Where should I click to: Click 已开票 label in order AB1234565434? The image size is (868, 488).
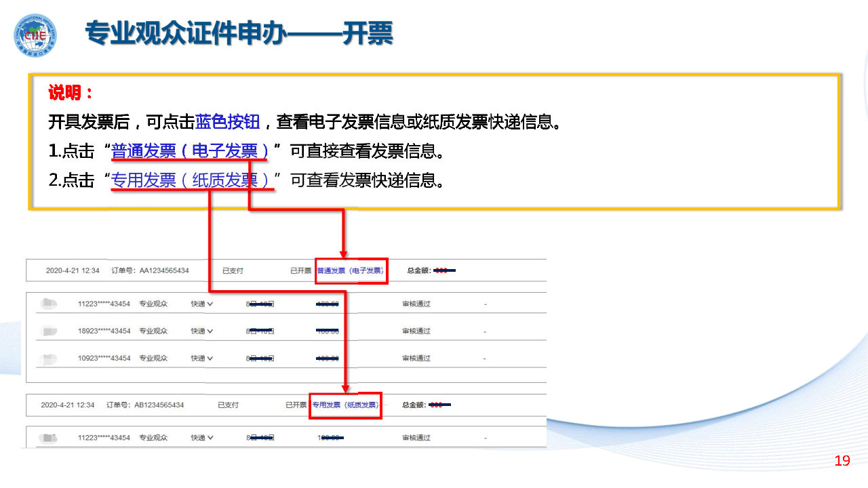pyautogui.click(x=296, y=405)
